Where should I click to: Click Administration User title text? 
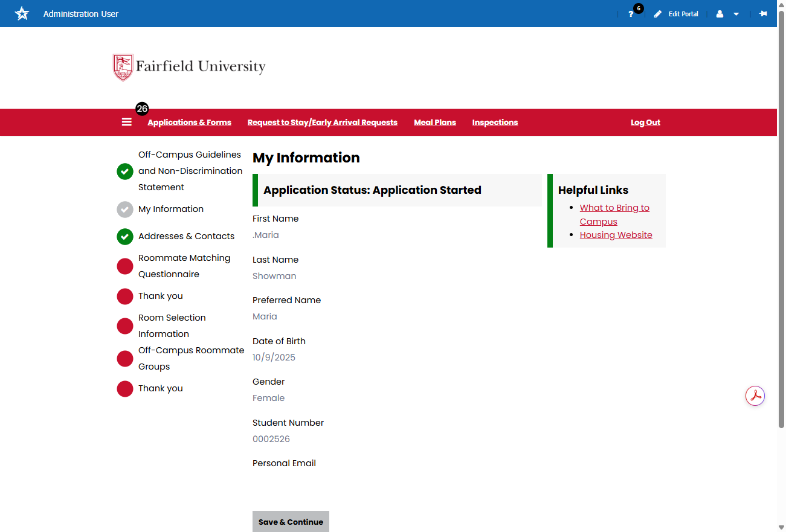click(81, 14)
